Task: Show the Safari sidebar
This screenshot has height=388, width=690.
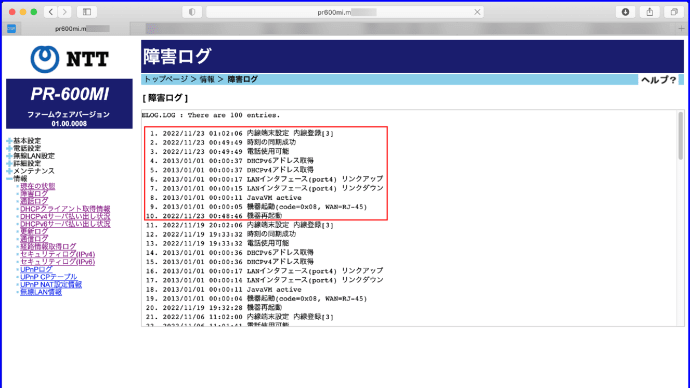Action: coord(87,12)
